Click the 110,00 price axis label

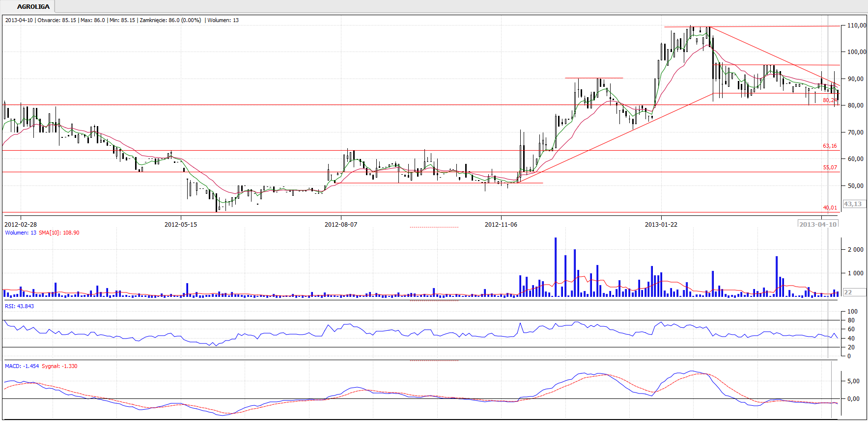click(x=856, y=26)
